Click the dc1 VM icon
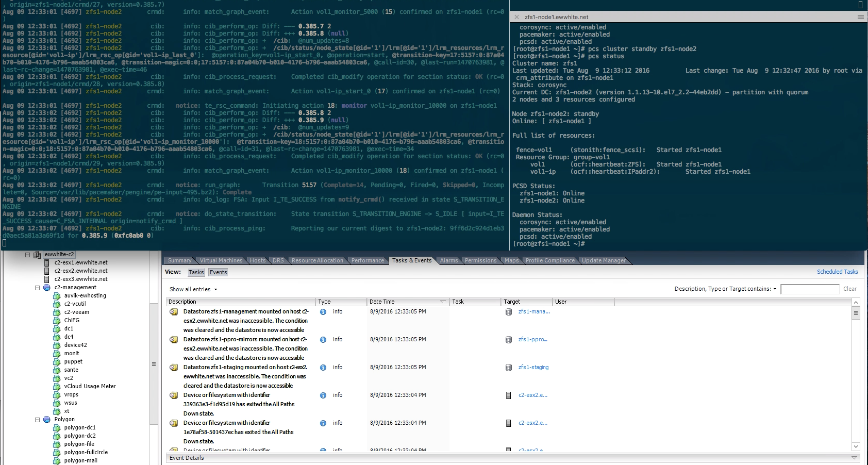 point(57,328)
